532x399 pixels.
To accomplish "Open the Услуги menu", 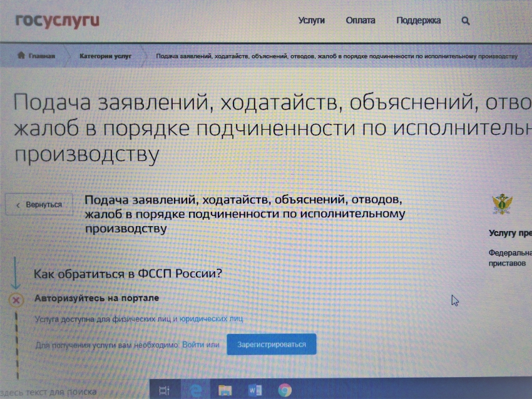I will point(312,21).
